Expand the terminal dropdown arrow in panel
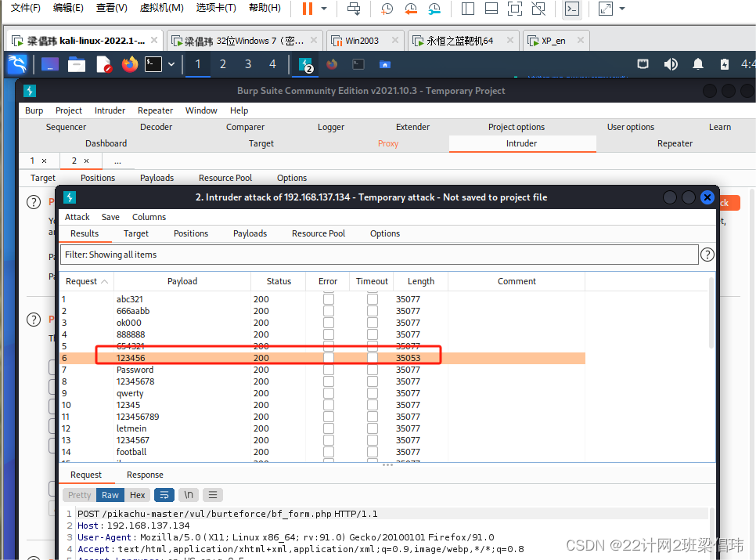 click(x=171, y=64)
